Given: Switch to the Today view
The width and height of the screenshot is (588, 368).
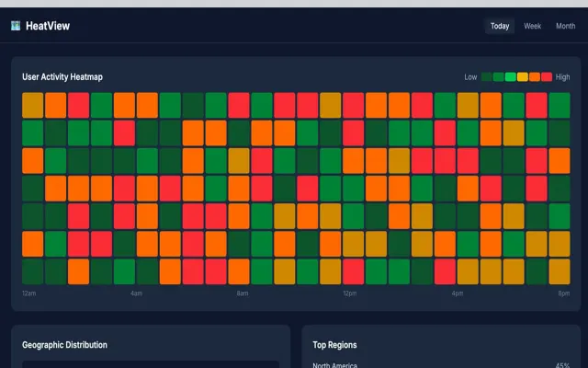Looking at the screenshot, I should click(500, 26).
